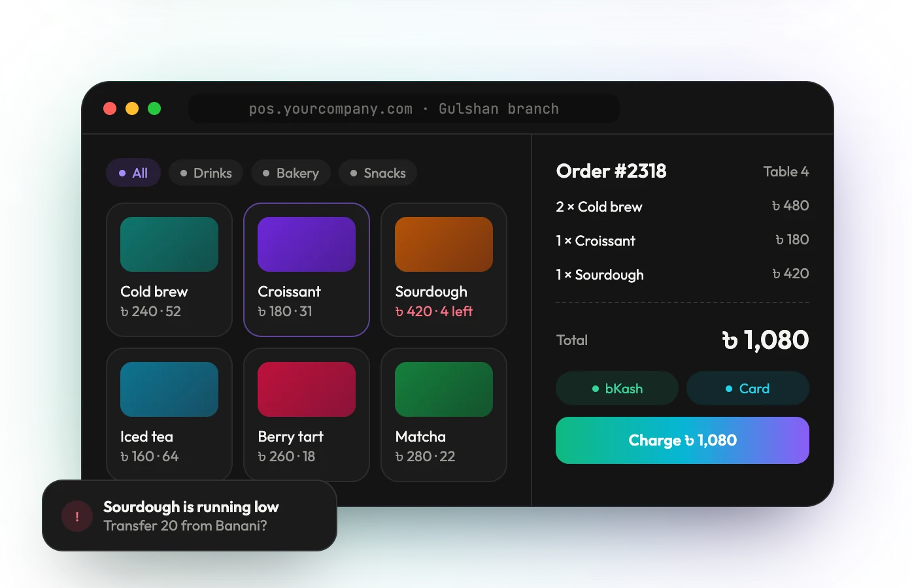Screen dimensions: 912x588
Task: Minimize the window with the yellow button
Action: [x=132, y=108]
